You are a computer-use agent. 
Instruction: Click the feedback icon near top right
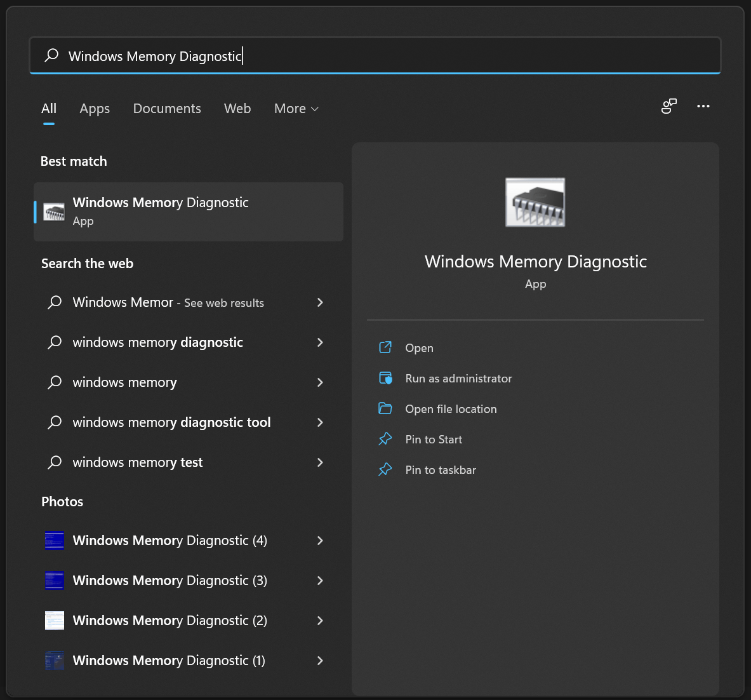coord(668,106)
